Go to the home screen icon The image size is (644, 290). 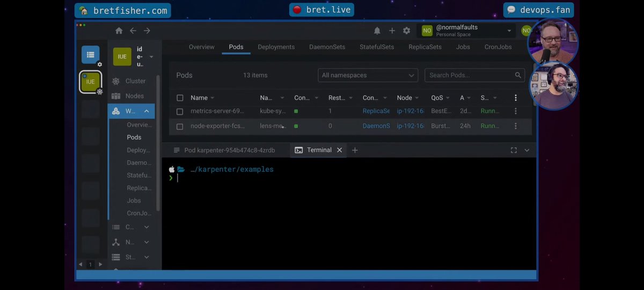[119, 31]
